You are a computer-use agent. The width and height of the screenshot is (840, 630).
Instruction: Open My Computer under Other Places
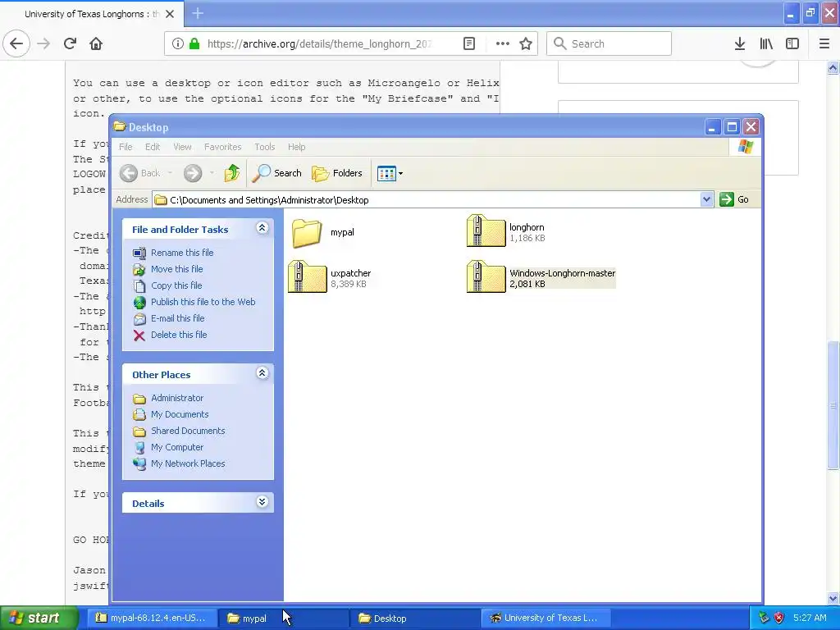pos(177,447)
